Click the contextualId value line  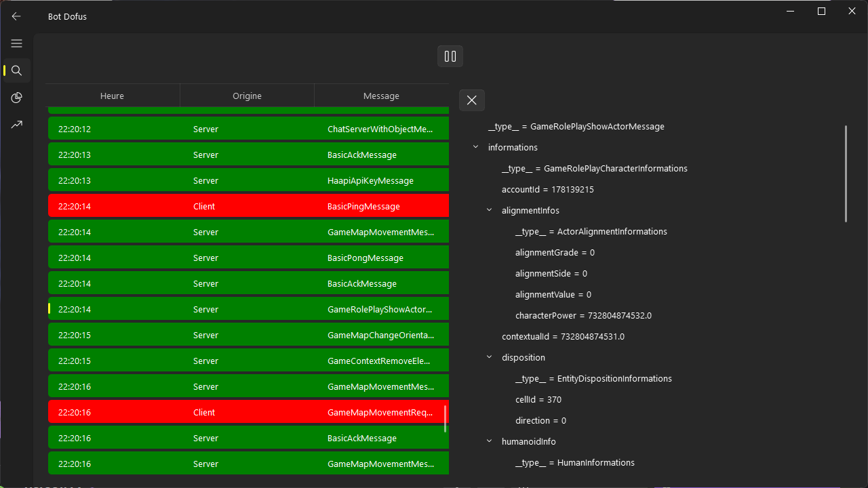coord(563,336)
